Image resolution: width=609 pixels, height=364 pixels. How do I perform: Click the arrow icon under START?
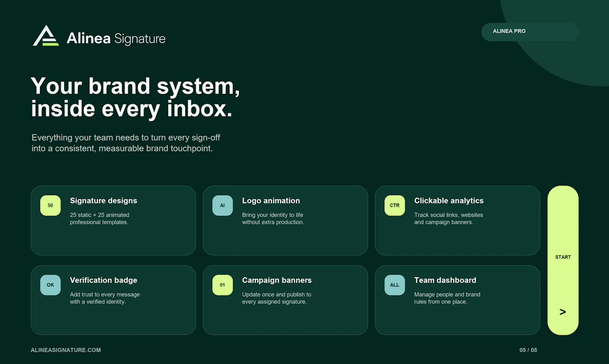point(563,312)
